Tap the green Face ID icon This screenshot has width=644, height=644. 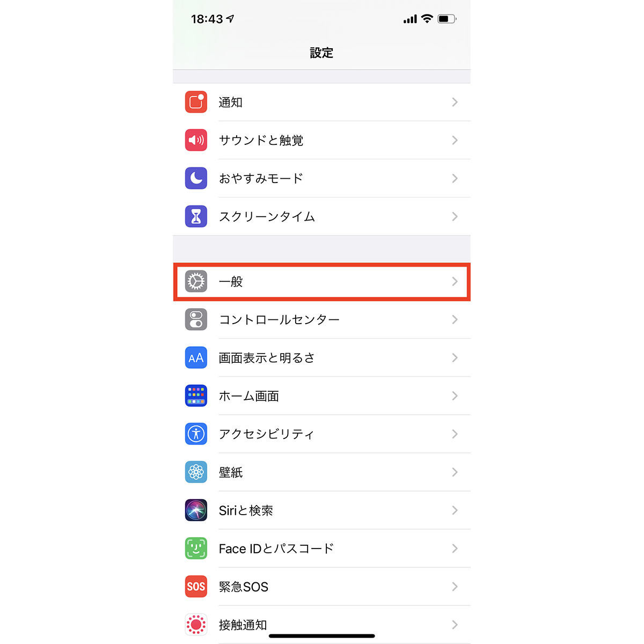(196, 548)
